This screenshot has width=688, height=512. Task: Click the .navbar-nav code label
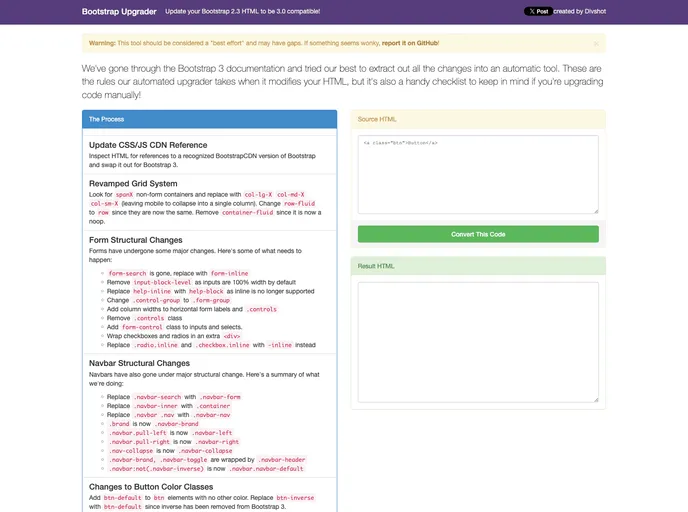pos(212,415)
